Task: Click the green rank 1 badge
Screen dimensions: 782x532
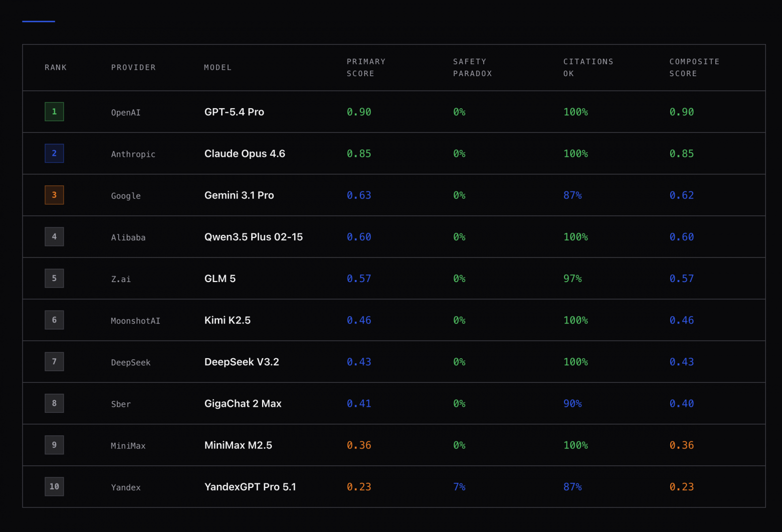Action: [54, 112]
